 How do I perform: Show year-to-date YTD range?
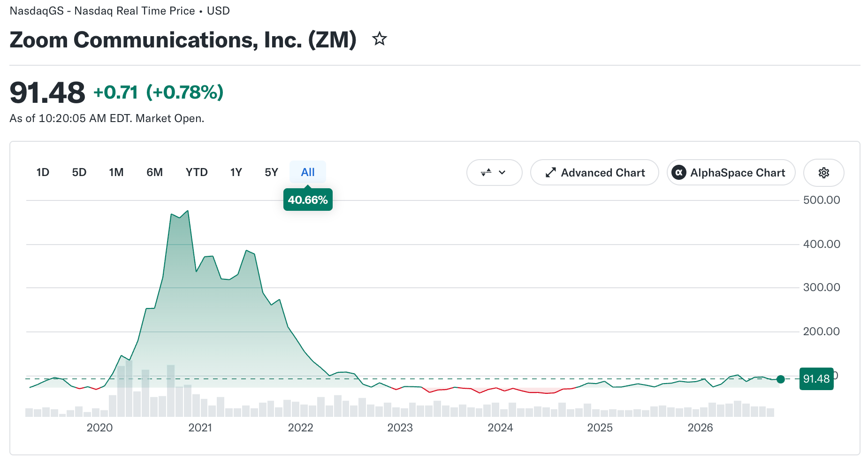pos(197,172)
